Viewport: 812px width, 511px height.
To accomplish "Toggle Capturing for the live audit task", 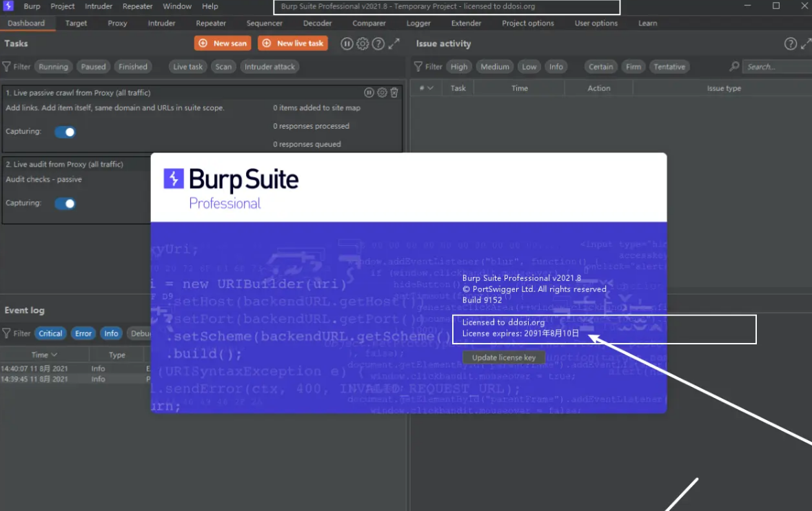I will click(65, 203).
